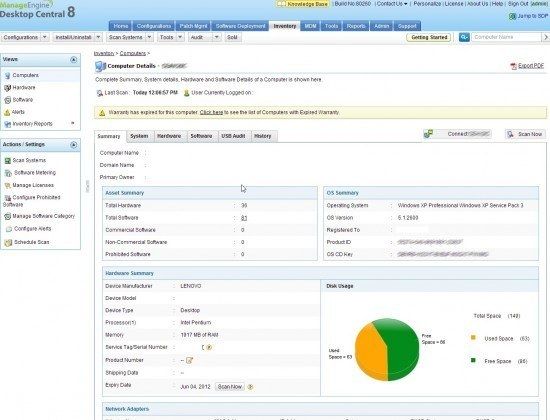
Task: Click the orange Used Space legend swatch
Action: [473, 338]
